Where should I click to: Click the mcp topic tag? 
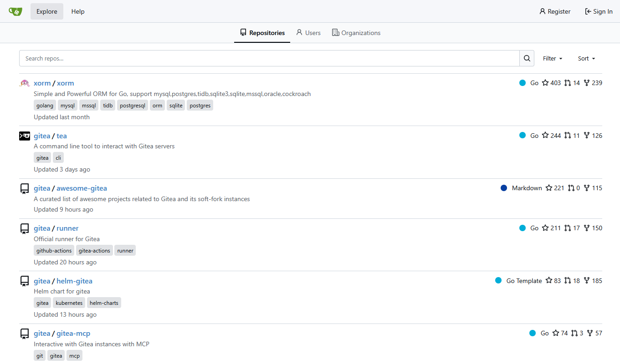74,356
